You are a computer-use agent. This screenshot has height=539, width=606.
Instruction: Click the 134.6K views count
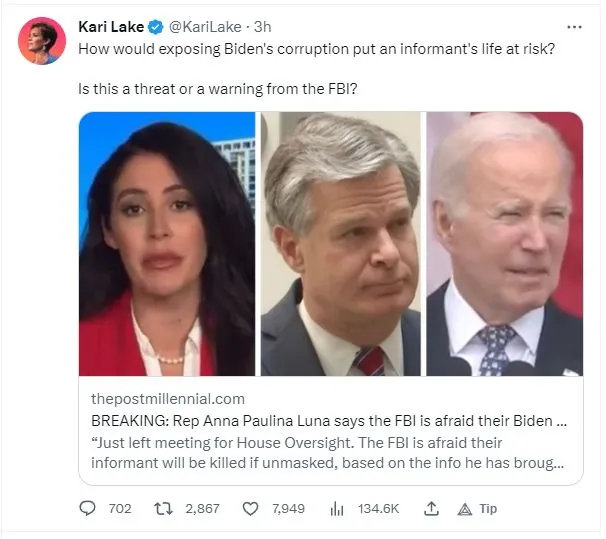point(378,508)
